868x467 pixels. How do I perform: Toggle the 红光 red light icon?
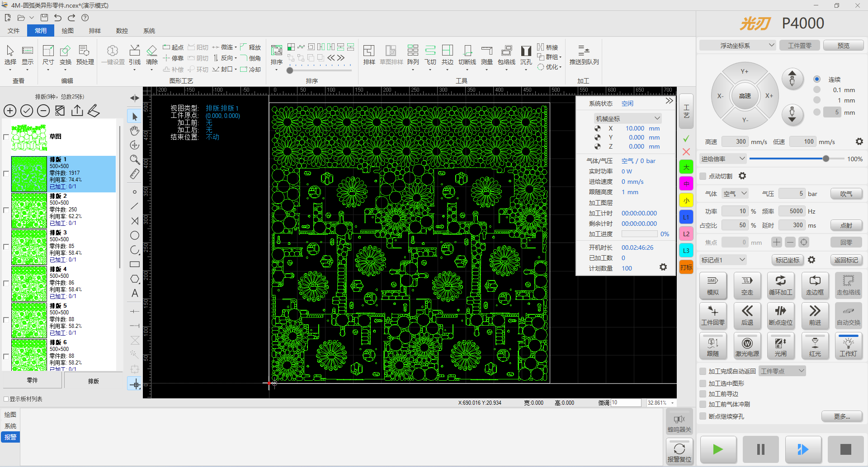click(x=815, y=346)
